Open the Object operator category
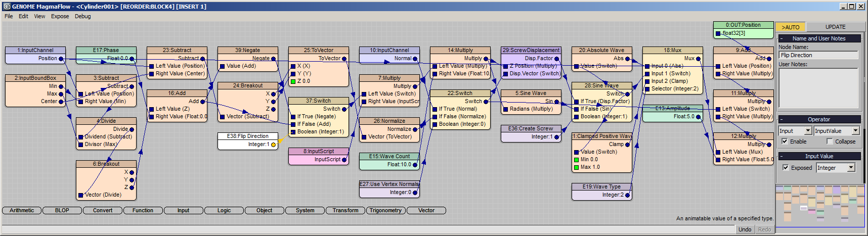Screen dimensions: 868x236 265,210
